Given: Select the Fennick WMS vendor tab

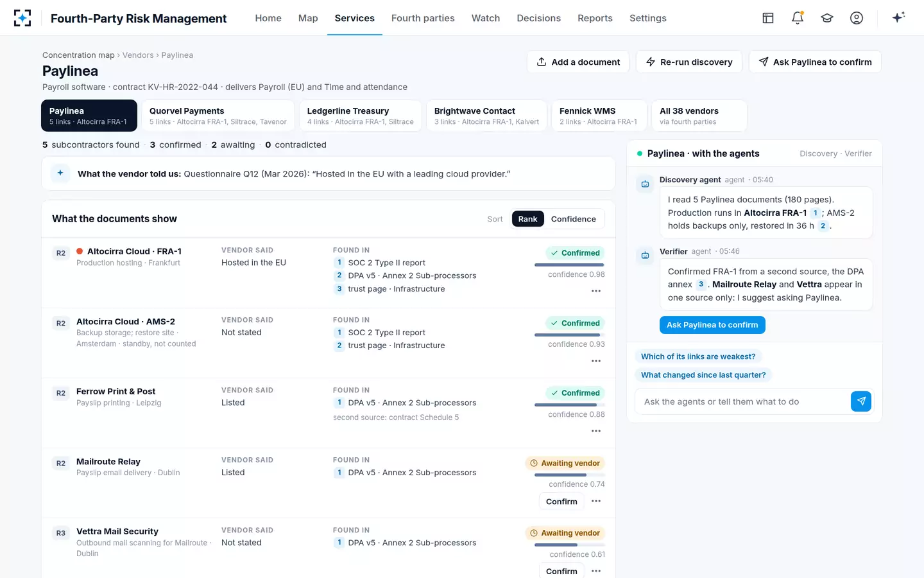Looking at the screenshot, I should (599, 116).
